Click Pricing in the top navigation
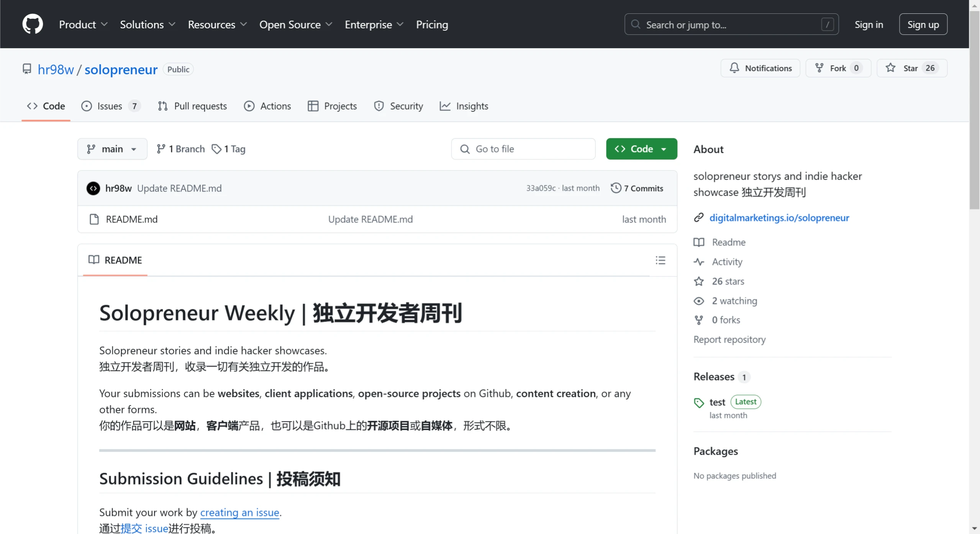 432,25
